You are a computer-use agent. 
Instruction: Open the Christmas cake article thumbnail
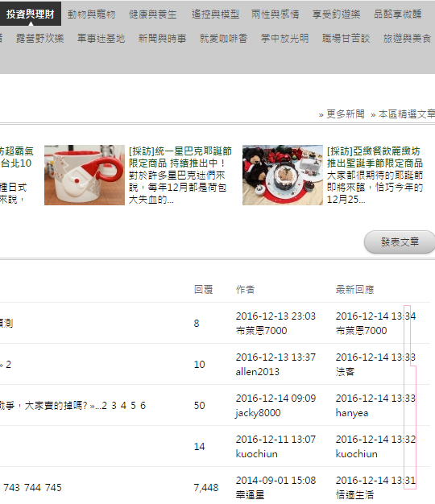(x=283, y=175)
